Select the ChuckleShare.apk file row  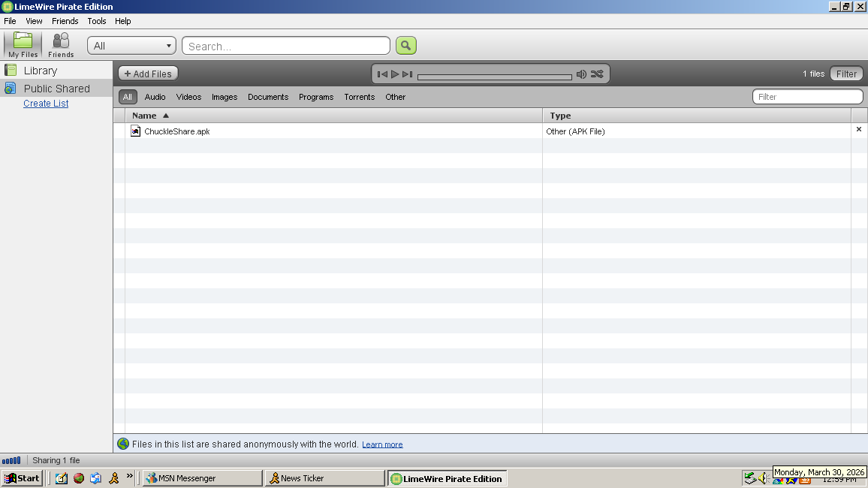tap(490, 131)
